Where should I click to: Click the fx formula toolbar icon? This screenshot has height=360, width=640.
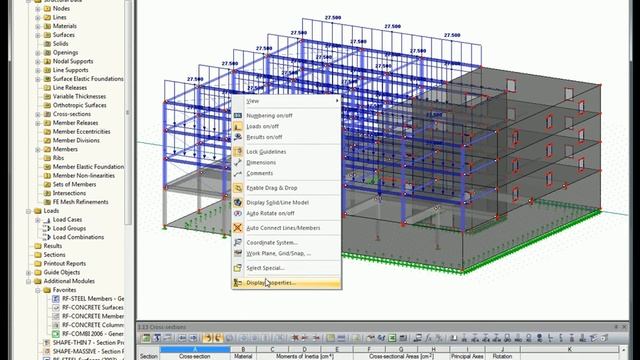coord(428,338)
